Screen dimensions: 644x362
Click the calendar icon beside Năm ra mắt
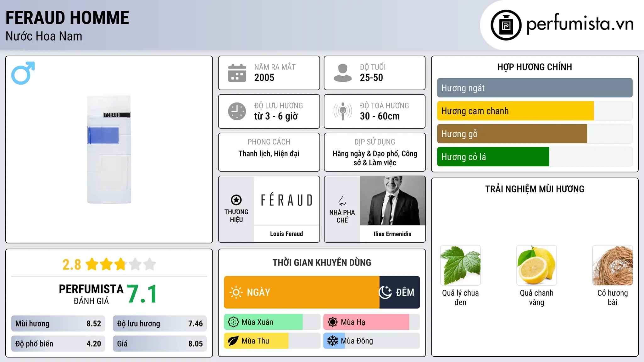pos(237,73)
